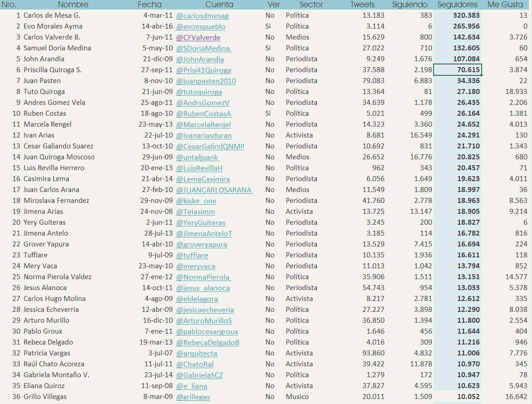The image size is (532, 404).
Task: Open the @LuisRevillaH link
Action: 200,168
